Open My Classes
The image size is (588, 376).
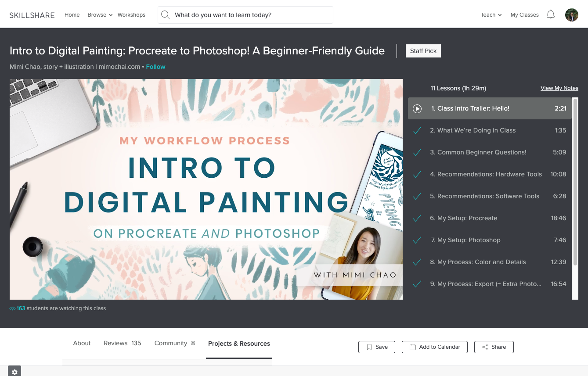(524, 15)
